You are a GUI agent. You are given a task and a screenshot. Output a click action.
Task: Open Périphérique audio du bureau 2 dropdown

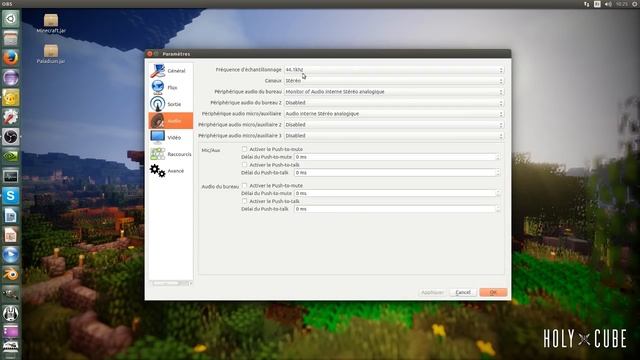pos(394,103)
